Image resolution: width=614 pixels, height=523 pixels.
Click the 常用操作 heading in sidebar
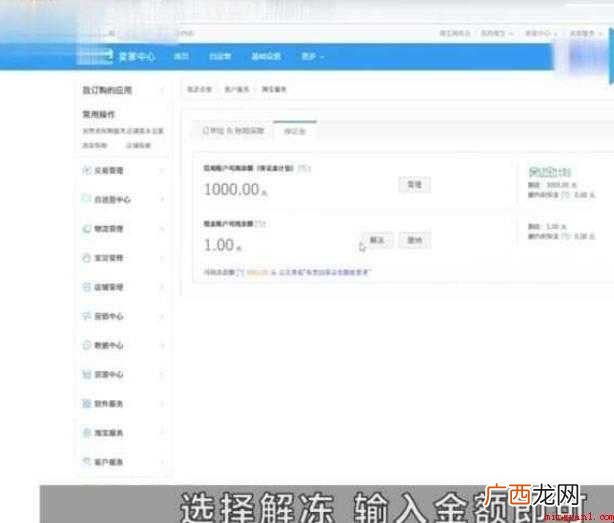pyautogui.click(x=98, y=114)
